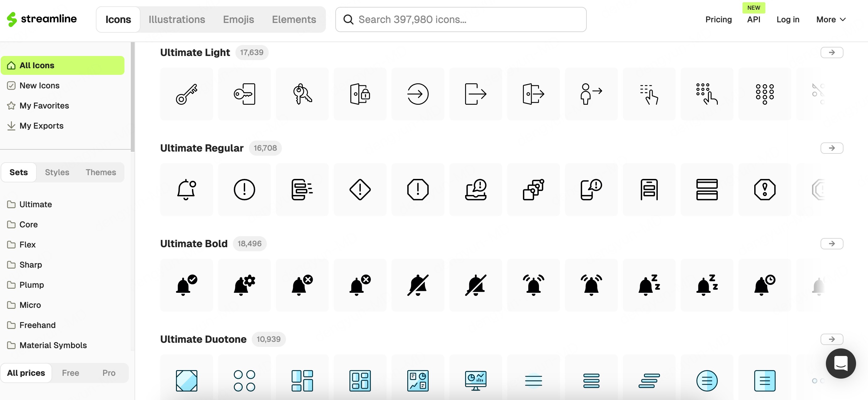This screenshot has width=868, height=400.
Task: Choose the first muted bell slash icon
Action: [418, 285]
